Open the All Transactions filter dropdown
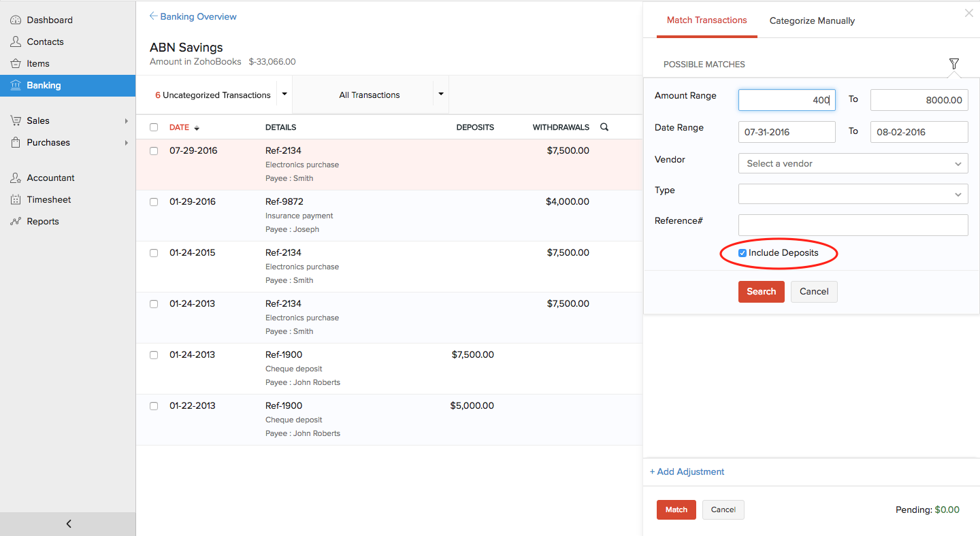 440,94
